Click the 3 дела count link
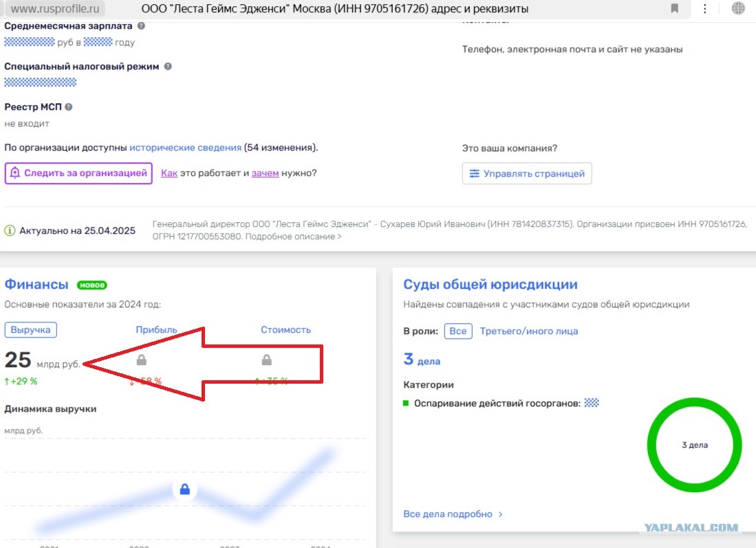Image resolution: width=756 pixels, height=548 pixels. click(422, 360)
